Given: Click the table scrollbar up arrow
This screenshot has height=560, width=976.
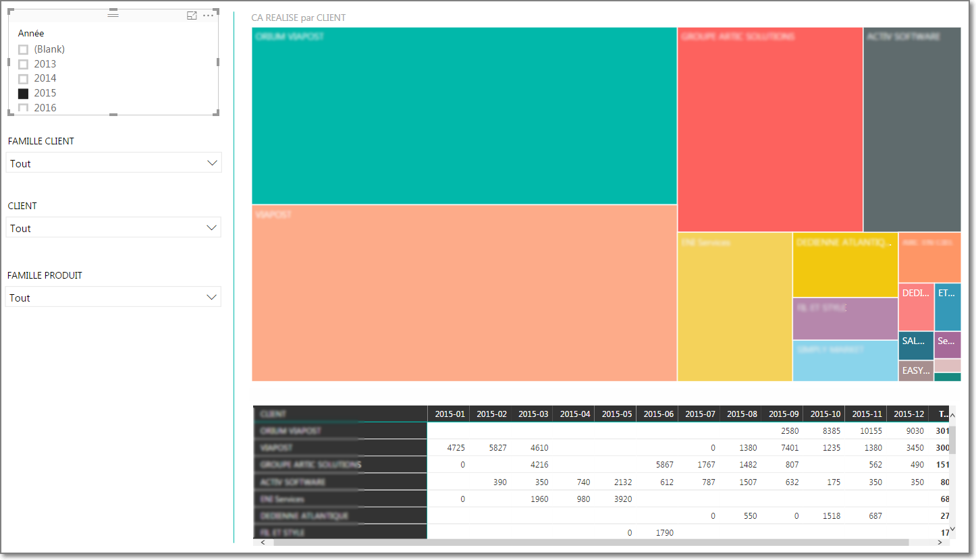Looking at the screenshot, I should coord(952,416).
